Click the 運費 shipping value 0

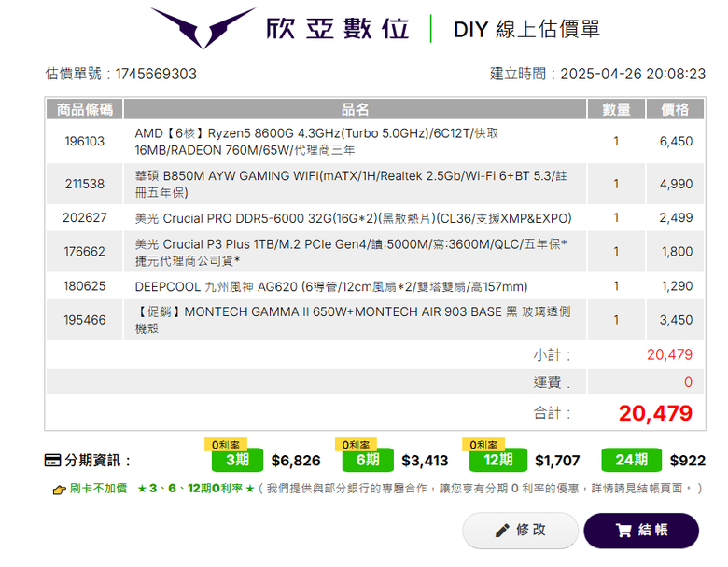point(688,381)
